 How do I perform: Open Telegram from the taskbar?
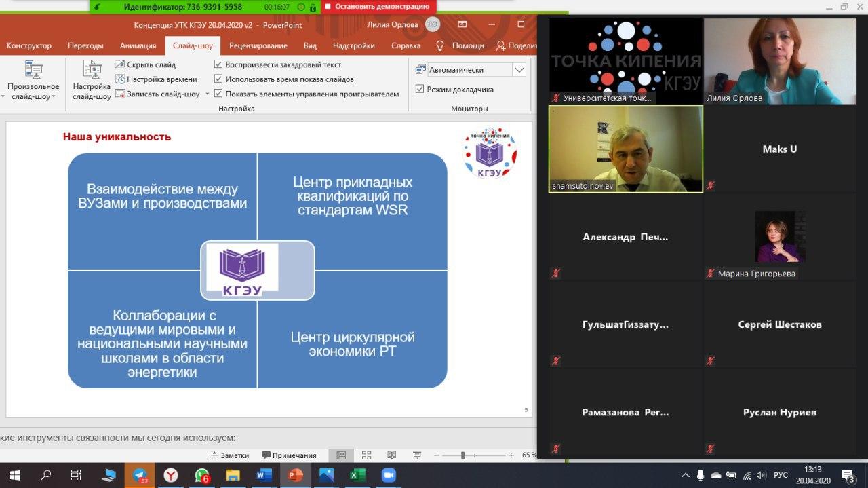pos(140,475)
